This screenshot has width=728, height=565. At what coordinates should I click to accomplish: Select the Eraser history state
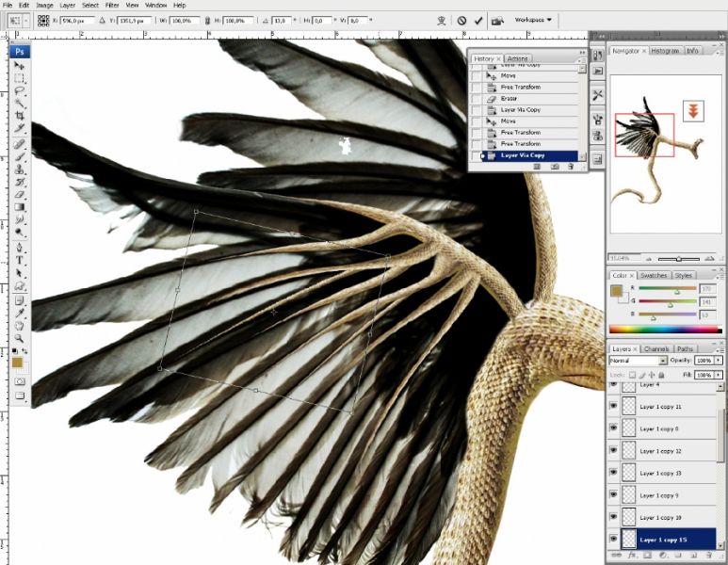[x=531, y=99]
